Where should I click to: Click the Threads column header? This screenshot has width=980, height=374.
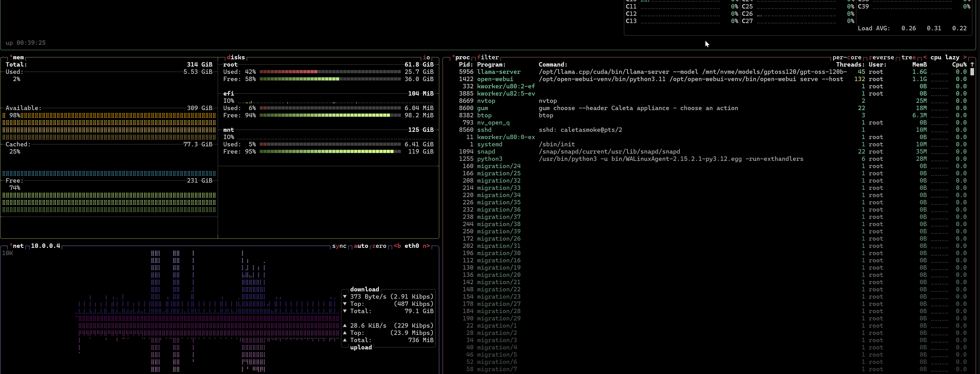[850, 65]
